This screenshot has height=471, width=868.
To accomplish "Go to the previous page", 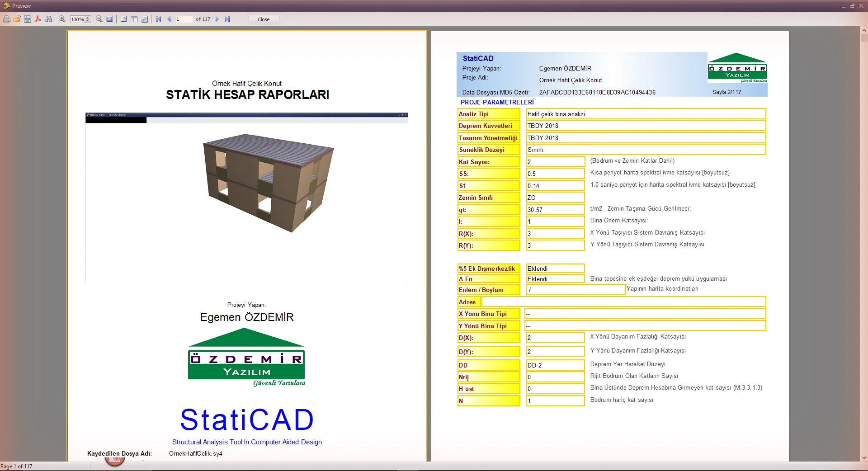I will (x=169, y=19).
